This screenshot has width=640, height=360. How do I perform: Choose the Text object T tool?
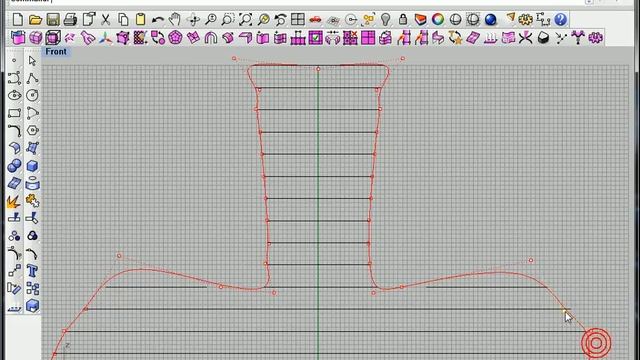[x=32, y=271]
